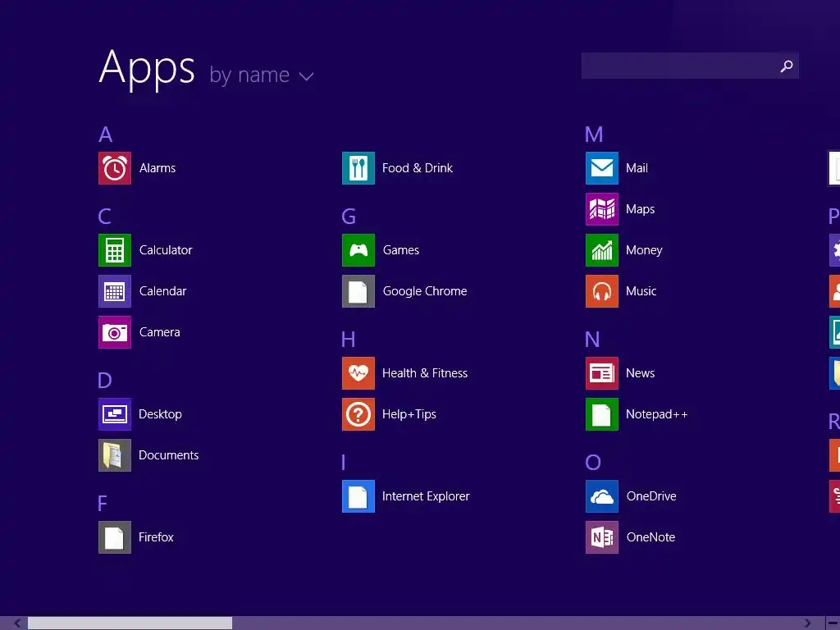840x630 pixels.
Task: Click the horizontal scrollbar thumb
Action: coord(130,623)
